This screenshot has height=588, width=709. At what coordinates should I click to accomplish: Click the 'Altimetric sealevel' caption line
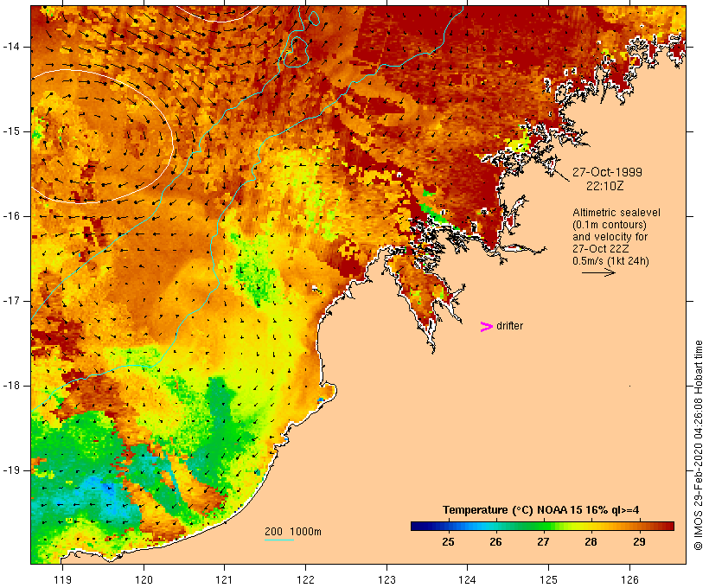click(616, 213)
